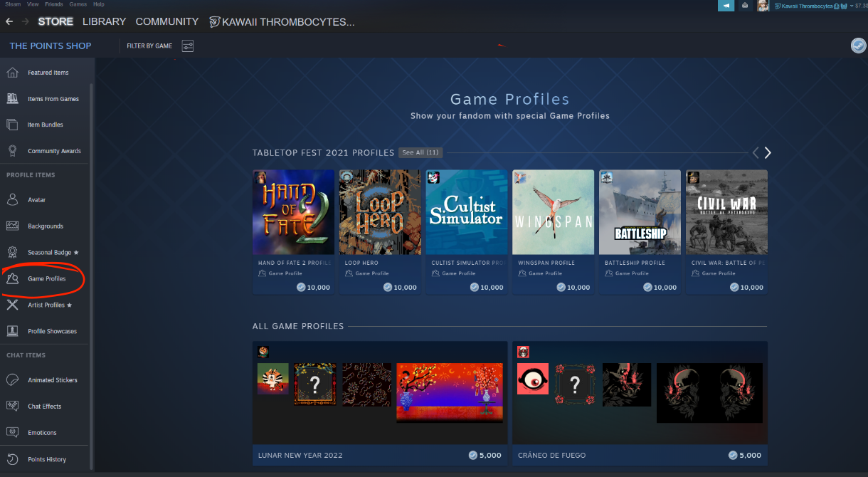This screenshot has width=868, height=477.
Task: Click Lunar New Year 2022 background preview
Action: tap(450, 392)
